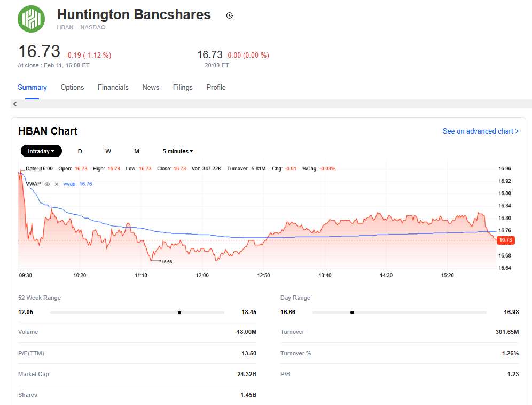This screenshot has width=532, height=405.
Task: Click the Summary tab
Action: pyautogui.click(x=32, y=87)
